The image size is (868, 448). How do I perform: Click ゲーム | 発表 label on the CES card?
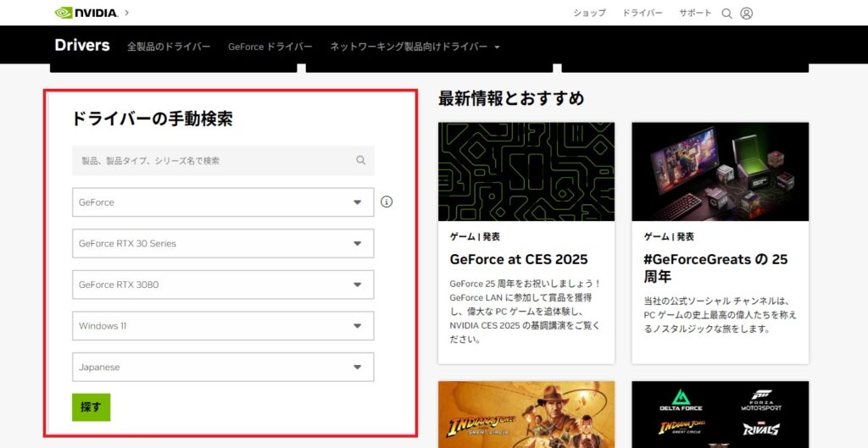point(475,237)
